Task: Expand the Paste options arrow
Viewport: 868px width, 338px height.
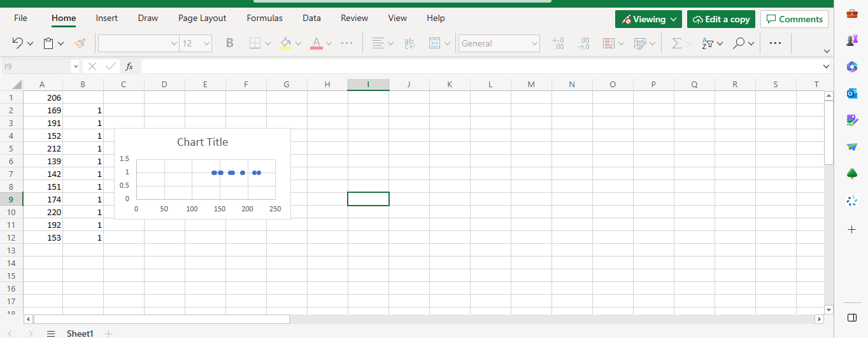Action: 61,44
